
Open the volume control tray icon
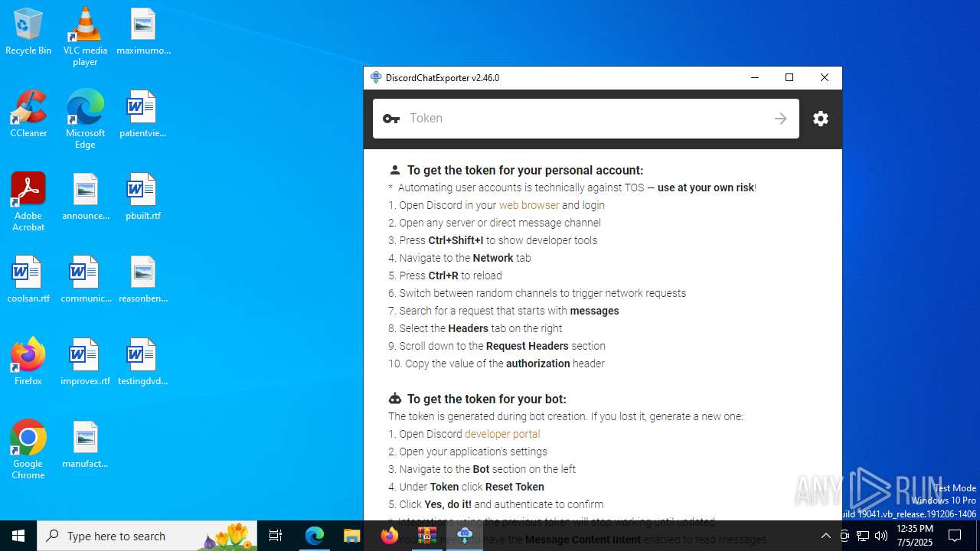(x=881, y=536)
